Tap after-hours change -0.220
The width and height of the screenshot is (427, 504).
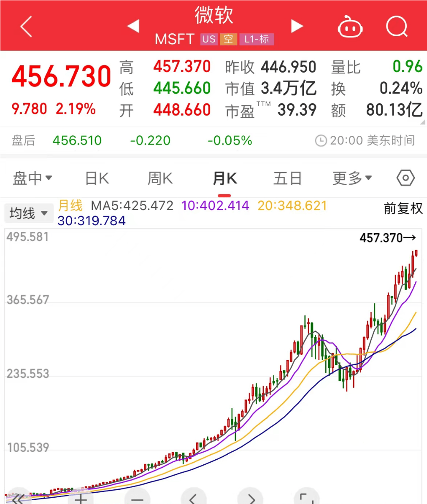click(150, 140)
